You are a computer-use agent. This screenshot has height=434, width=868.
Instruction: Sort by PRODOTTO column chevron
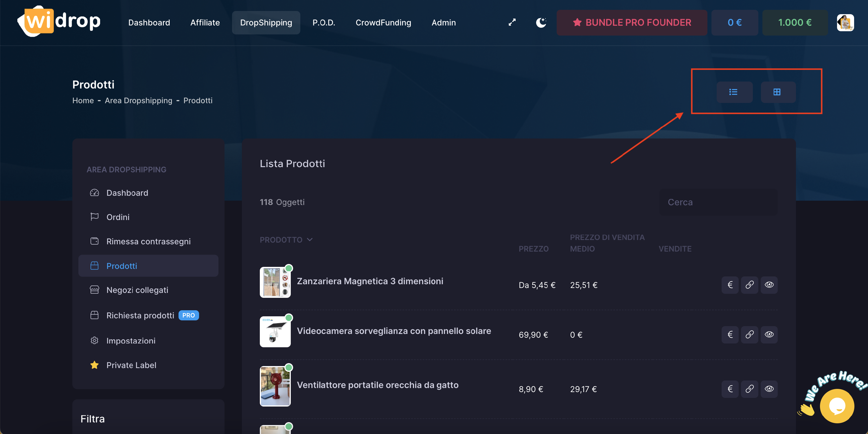[x=310, y=239]
